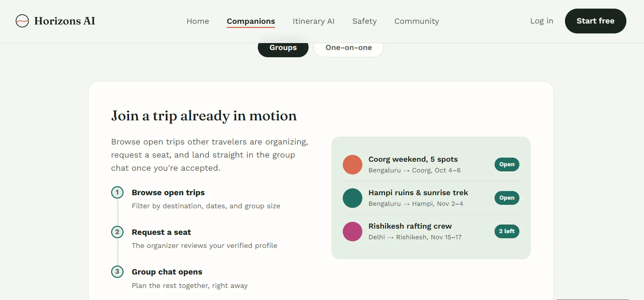Click the step 1 circle icon
644x300 pixels.
[x=117, y=192]
